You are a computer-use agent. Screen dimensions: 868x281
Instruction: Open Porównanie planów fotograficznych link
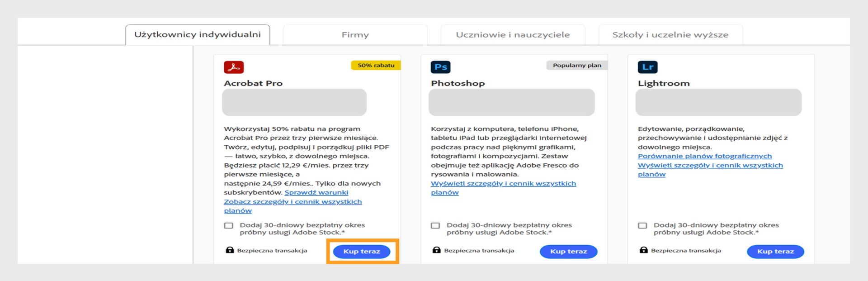click(x=704, y=156)
